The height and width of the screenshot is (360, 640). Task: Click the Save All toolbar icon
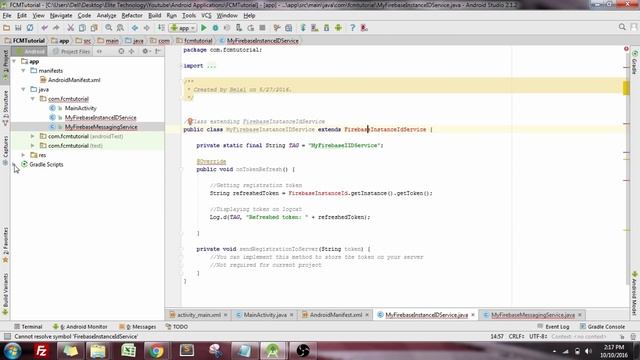click(18, 28)
